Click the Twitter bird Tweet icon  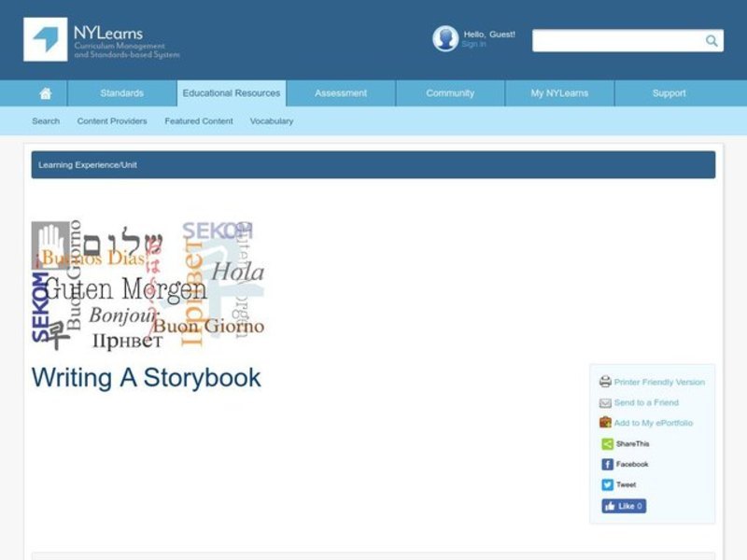[x=607, y=484]
